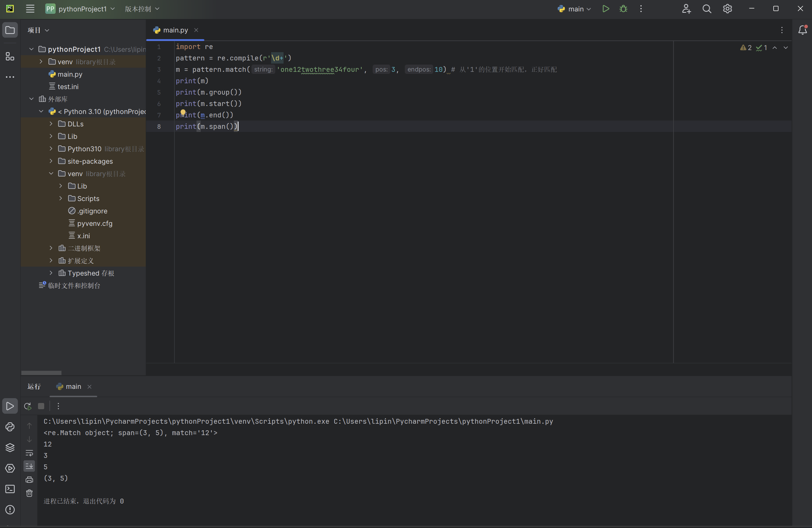Place cursor on line 1 import re
The image size is (812, 528).
194,47
